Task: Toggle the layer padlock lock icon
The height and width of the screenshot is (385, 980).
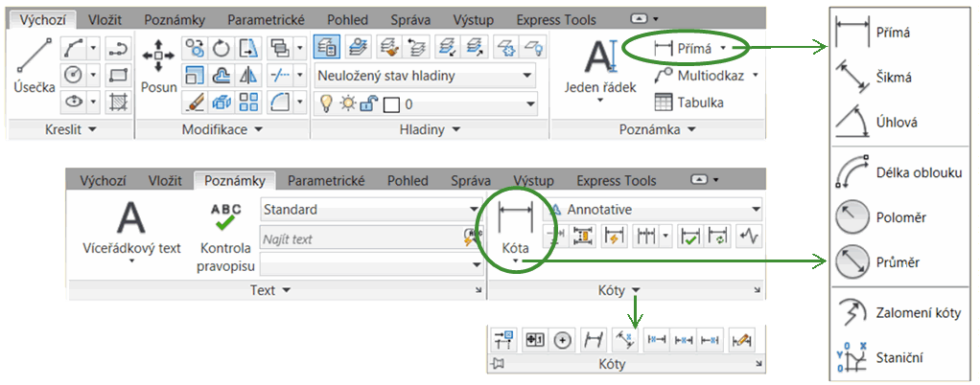Action: 367,103
